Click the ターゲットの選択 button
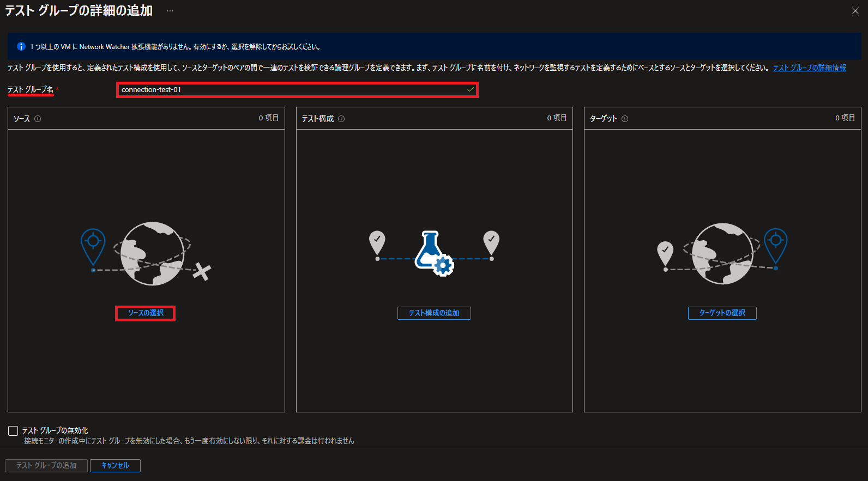 point(722,313)
